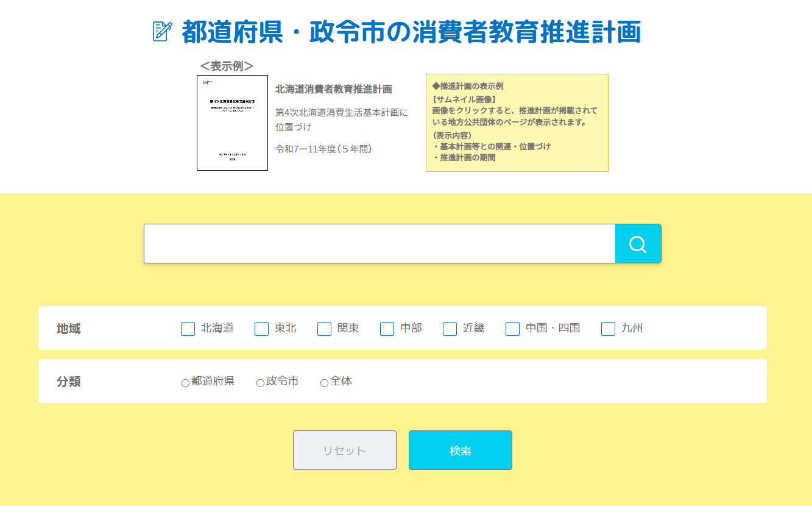Click the magnifying glass search icon
Image resolution: width=812 pixels, height=506 pixels.
tap(638, 244)
